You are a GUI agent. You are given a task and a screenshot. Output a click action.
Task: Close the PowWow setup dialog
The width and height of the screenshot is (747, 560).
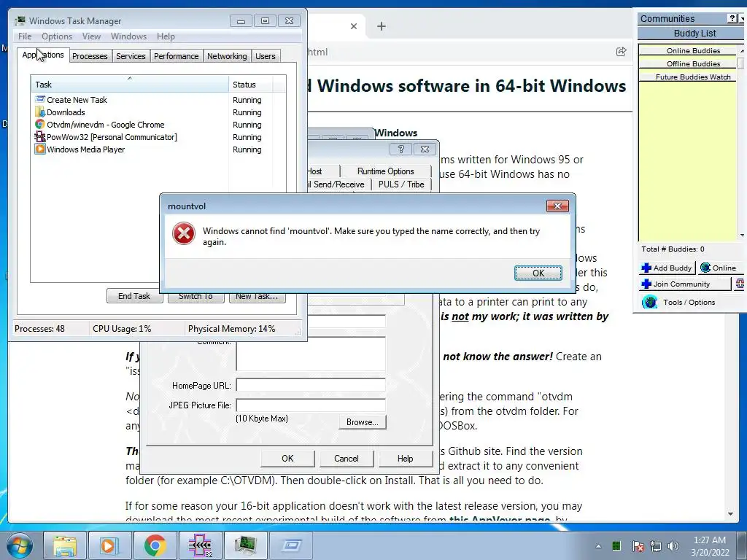425,149
